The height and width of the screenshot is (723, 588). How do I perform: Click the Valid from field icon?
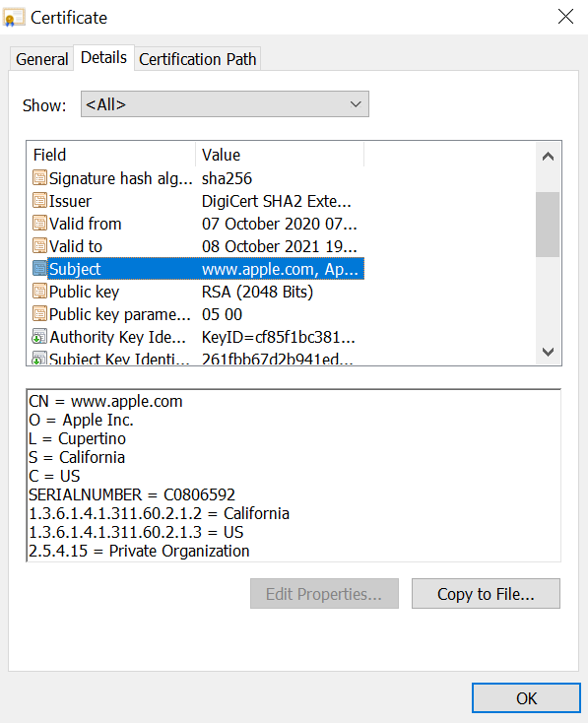[39, 224]
